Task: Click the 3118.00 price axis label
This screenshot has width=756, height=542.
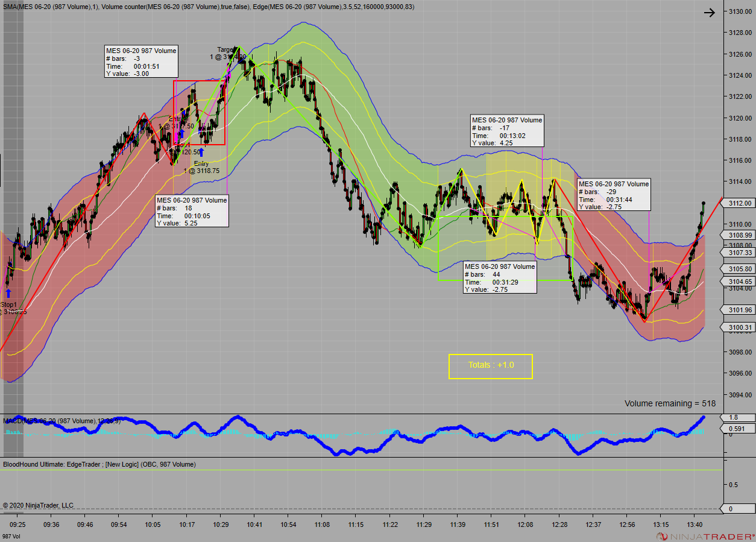Action: point(739,139)
